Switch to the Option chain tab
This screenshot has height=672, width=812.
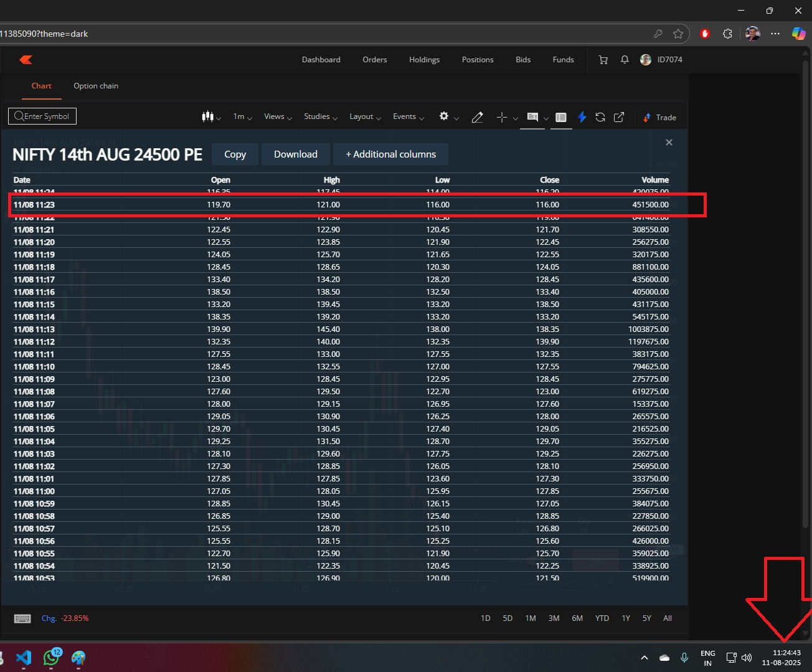tap(96, 86)
